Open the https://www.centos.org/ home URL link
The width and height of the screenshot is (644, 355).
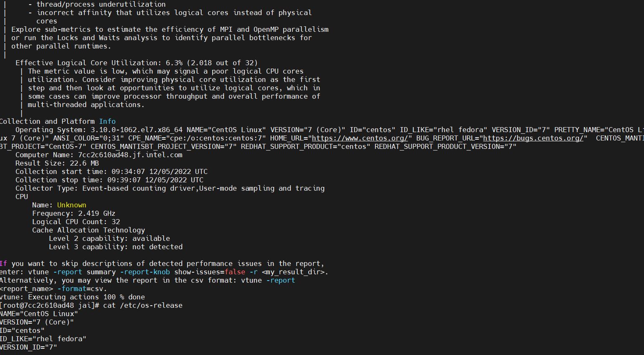pos(360,138)
